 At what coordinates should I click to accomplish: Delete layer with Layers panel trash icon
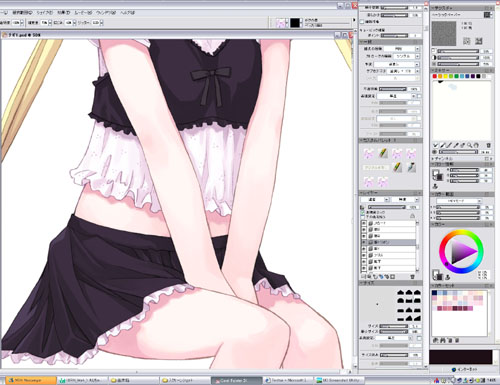click(x=412, y=277)
